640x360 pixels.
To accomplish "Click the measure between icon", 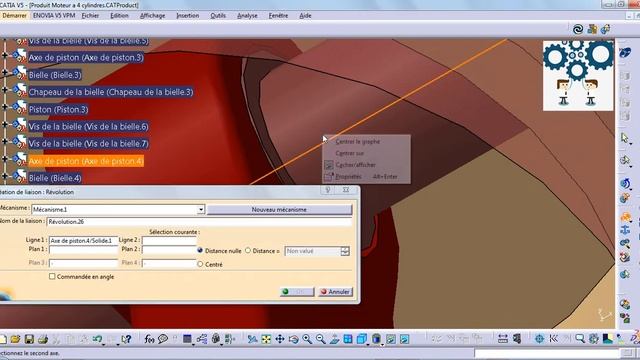I will click(503, 339).
